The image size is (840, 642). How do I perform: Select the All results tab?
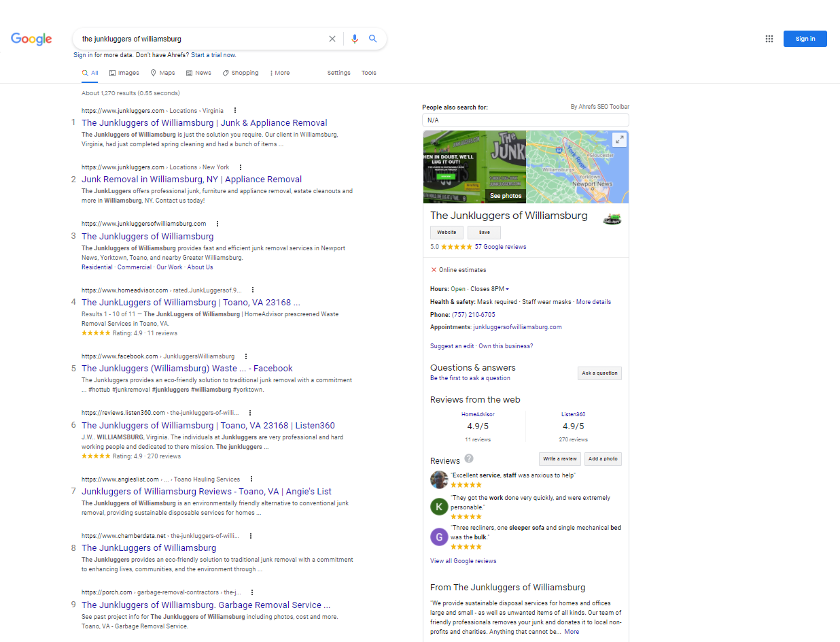pos(90,73)
